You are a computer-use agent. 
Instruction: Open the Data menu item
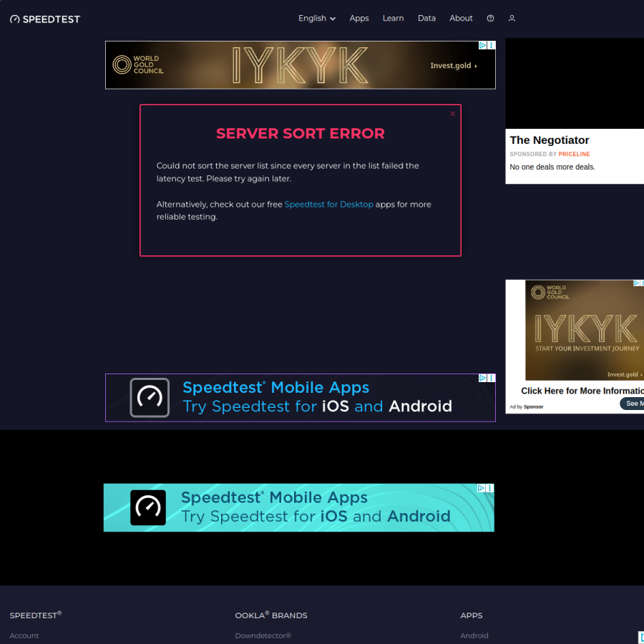click(x=426, y=18)
